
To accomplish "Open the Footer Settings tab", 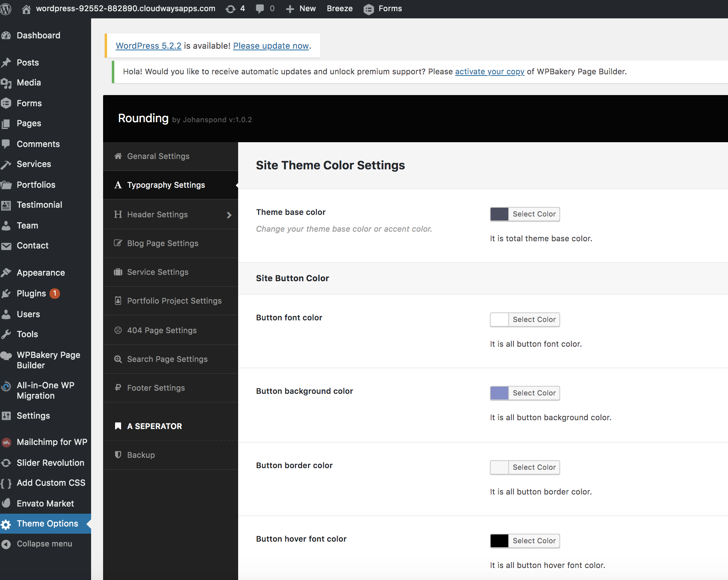I will 171,388.
